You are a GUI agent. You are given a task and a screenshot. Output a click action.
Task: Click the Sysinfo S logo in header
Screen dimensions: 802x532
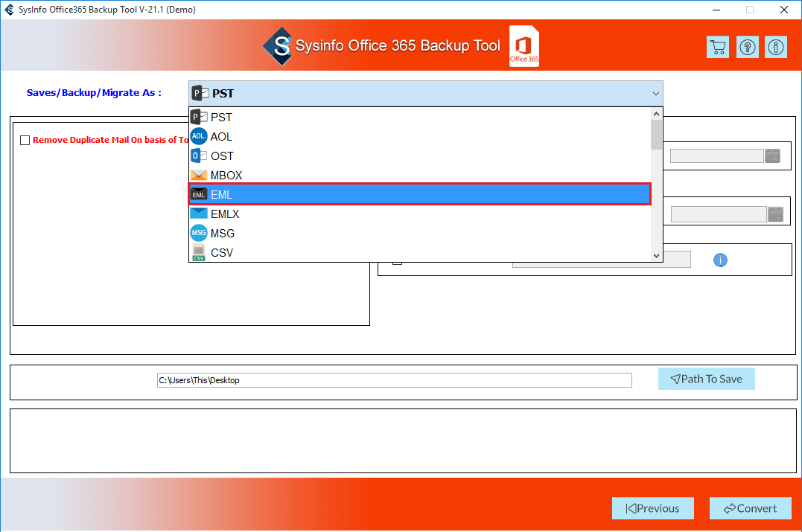click(277, 47)
